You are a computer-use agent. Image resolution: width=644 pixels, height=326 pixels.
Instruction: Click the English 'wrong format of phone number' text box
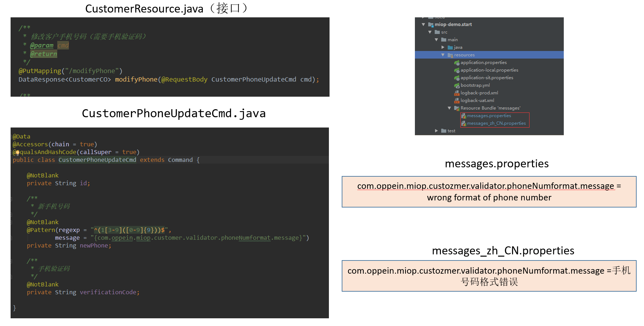(489, 192)
